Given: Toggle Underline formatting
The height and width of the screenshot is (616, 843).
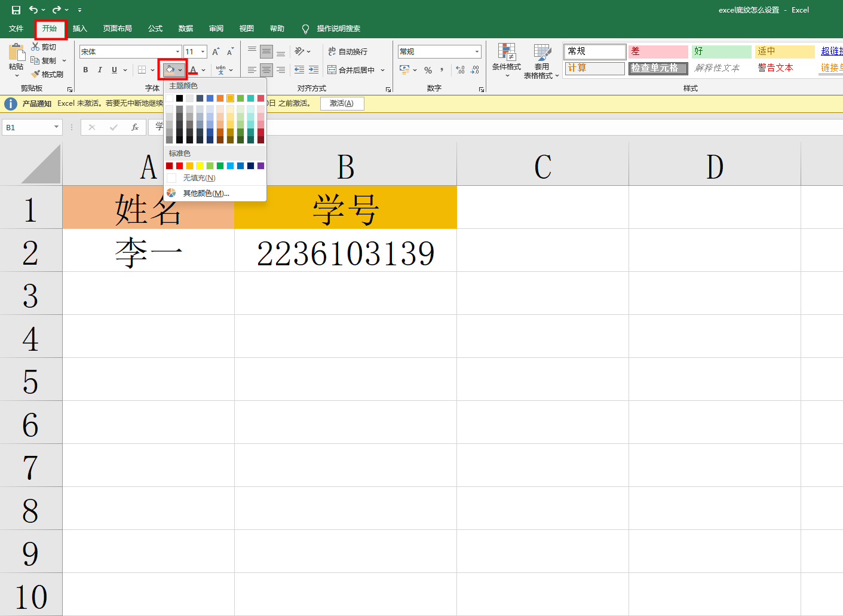Looking at the screenshot, I should click(x=114, y=70).
